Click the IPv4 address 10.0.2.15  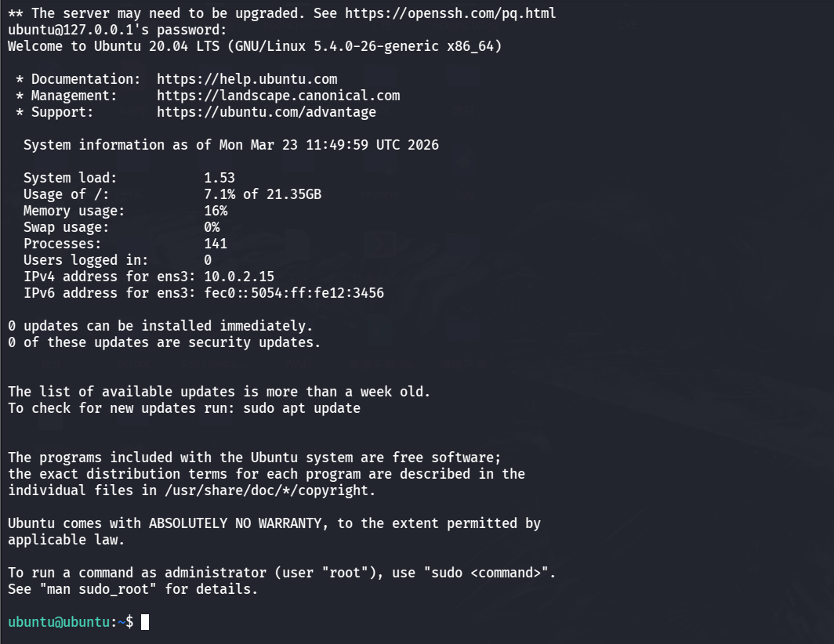pyautogui.click(x=239, y=277)
